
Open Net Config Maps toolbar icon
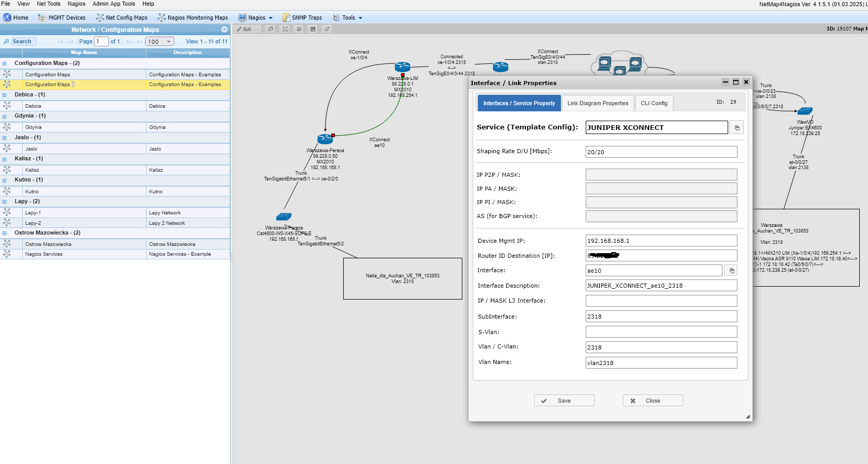pyautogui.click(x=100, y=18)
